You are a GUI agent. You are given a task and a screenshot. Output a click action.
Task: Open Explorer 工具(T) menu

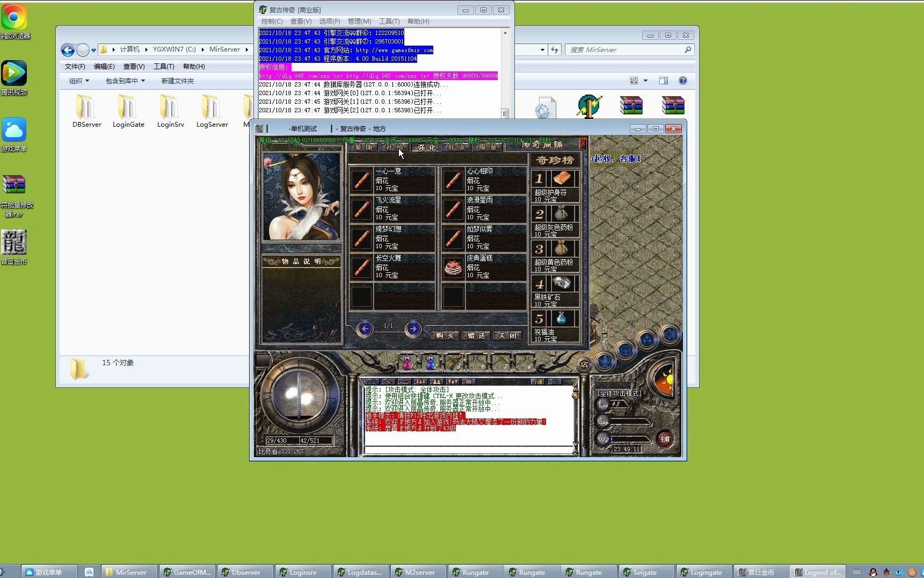tap(164, 67)
